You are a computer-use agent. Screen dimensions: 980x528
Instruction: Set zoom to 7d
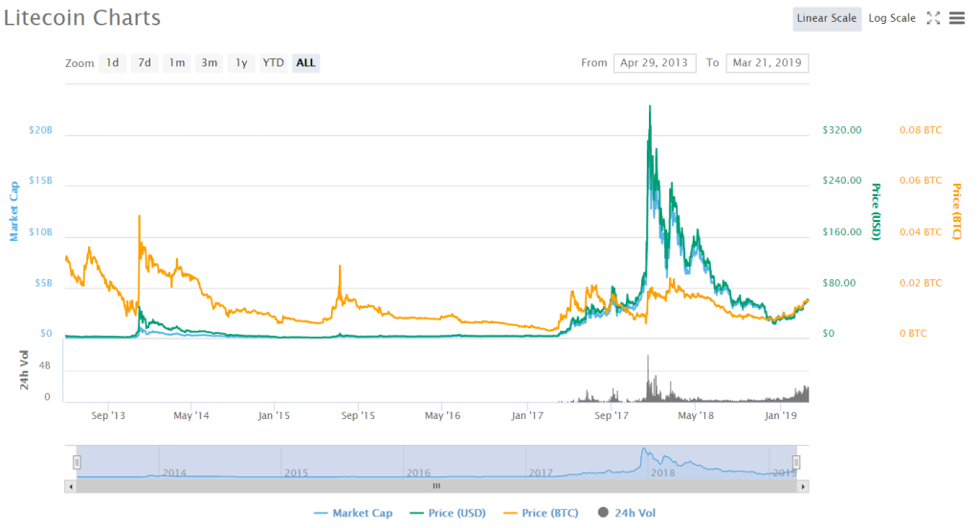coord(145,63)
